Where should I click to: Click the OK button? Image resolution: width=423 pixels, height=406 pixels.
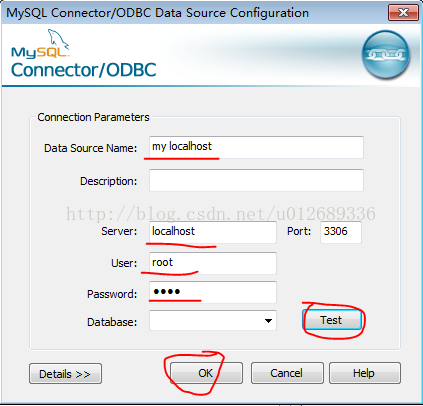(x=206, y=373)
